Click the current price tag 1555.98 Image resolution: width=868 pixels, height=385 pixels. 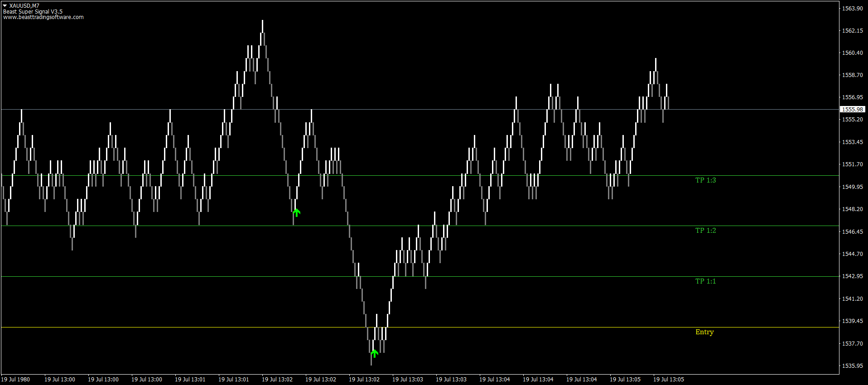[x=853, y=109]
